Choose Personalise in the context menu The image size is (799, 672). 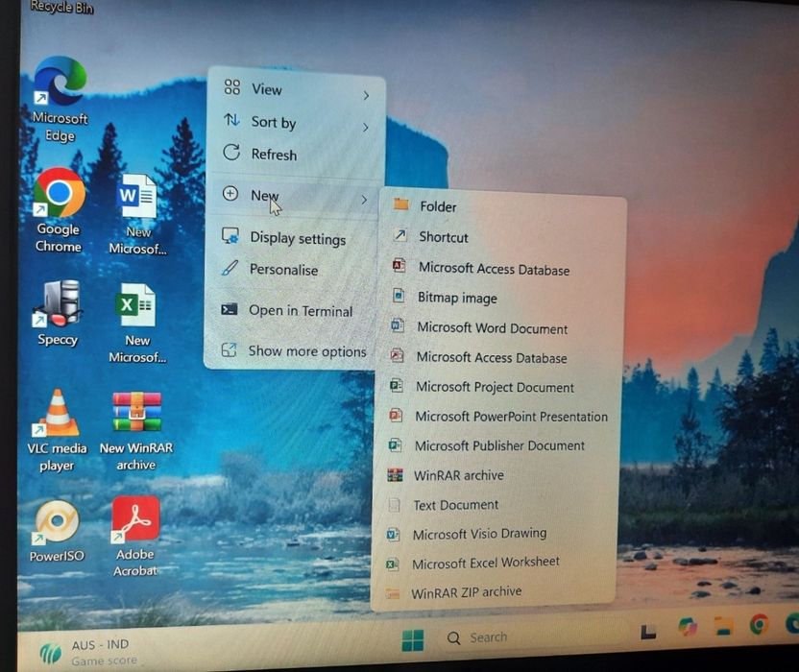tap(293, 269)
